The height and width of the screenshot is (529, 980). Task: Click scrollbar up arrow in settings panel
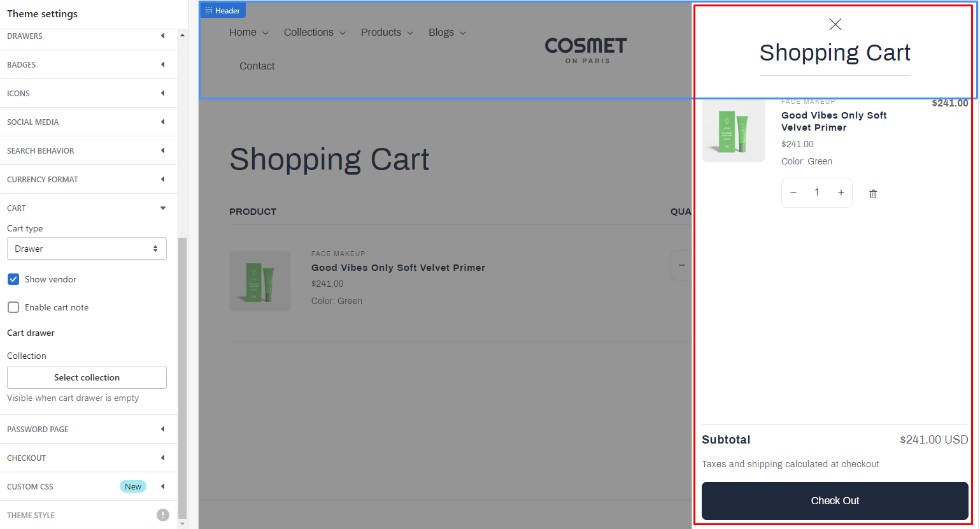[x=183, y=35]
